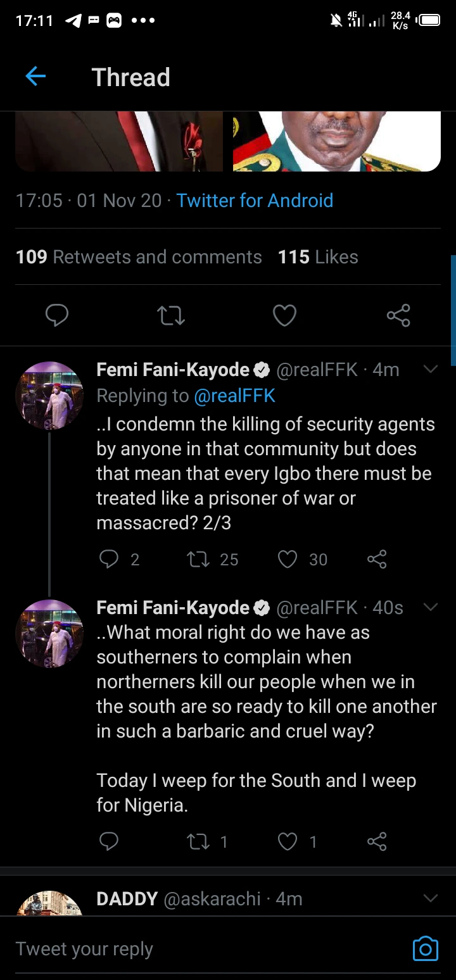Reply to the 2/3 tweet

point(109,559)
